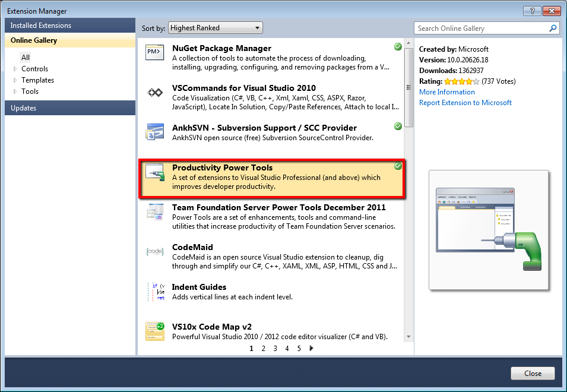Expand the Templates category

[15, 80]
